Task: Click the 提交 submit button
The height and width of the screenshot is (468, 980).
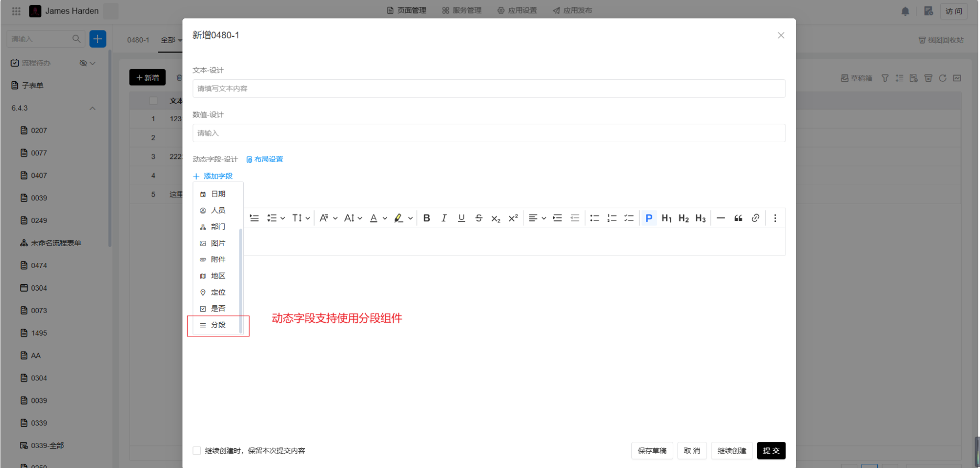Action: 771,451
